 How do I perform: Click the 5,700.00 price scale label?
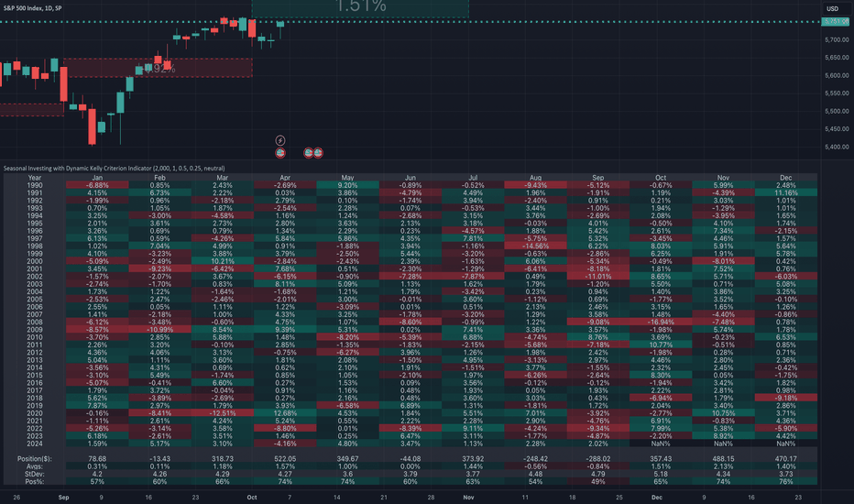click(837, 39)
